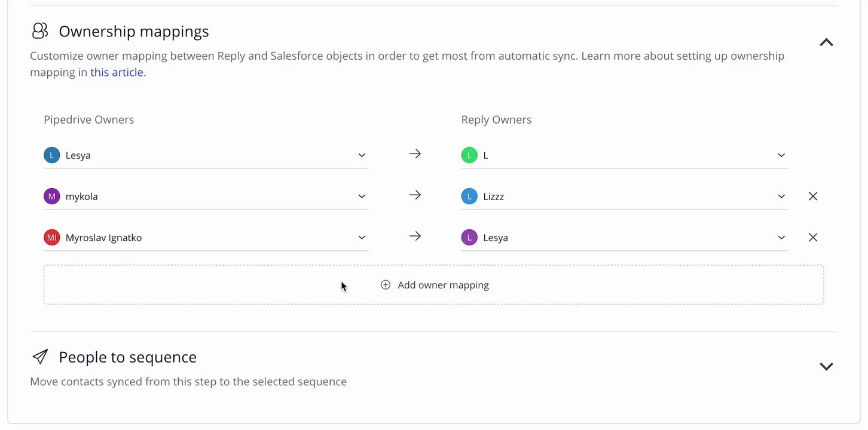This screenshot has width=868, height=430.
Task: Open the Reply owner dropdown showing L
Action: (781, 155)
